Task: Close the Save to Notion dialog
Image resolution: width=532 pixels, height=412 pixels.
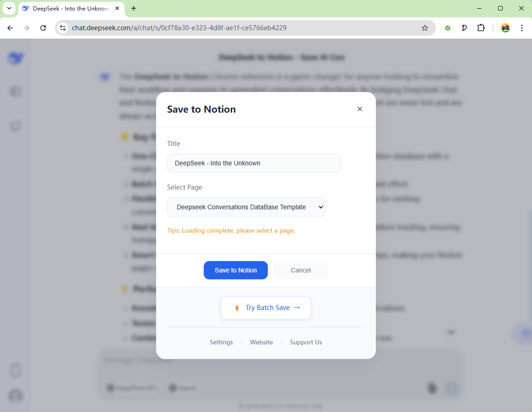Action: coord(360,109)
